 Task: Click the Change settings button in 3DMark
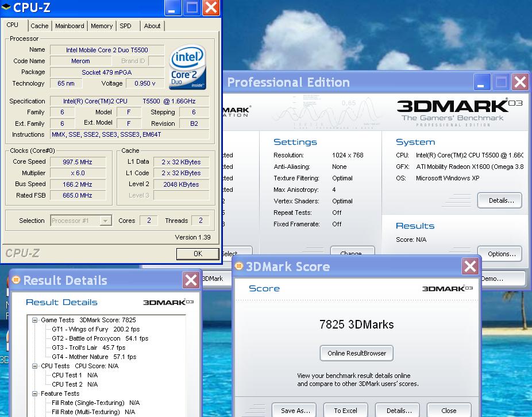click(x=353, y=251)
